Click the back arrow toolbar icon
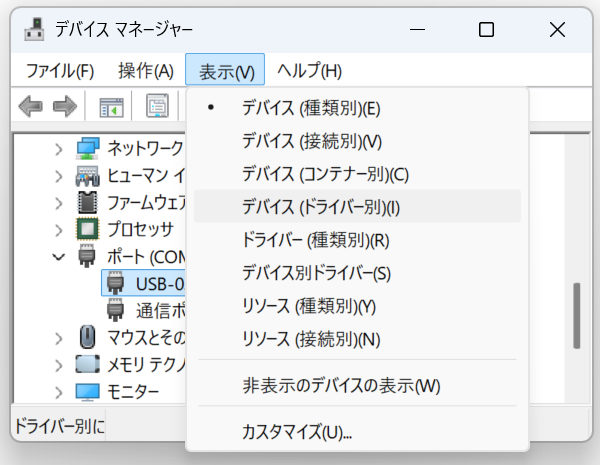Image resolution: width=600 pixels, height=465 pixels. click(31, 106)
